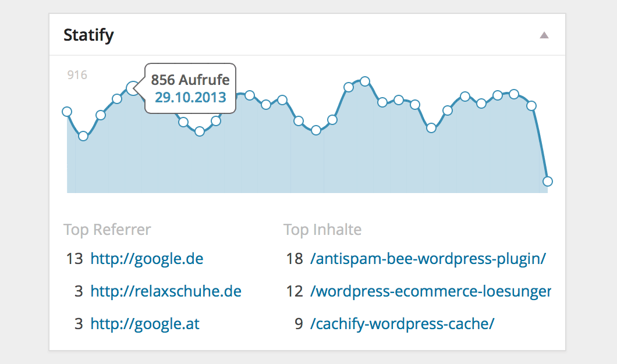Viewport: 617px width, 364px height.
Task: Click the "Top Inhalte" heading
Action: click(x=322, y=230)
